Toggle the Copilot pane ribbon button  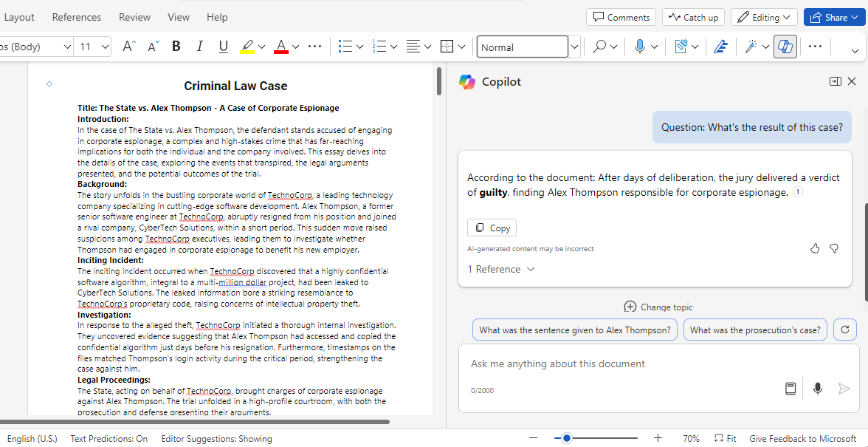[786, 47]
